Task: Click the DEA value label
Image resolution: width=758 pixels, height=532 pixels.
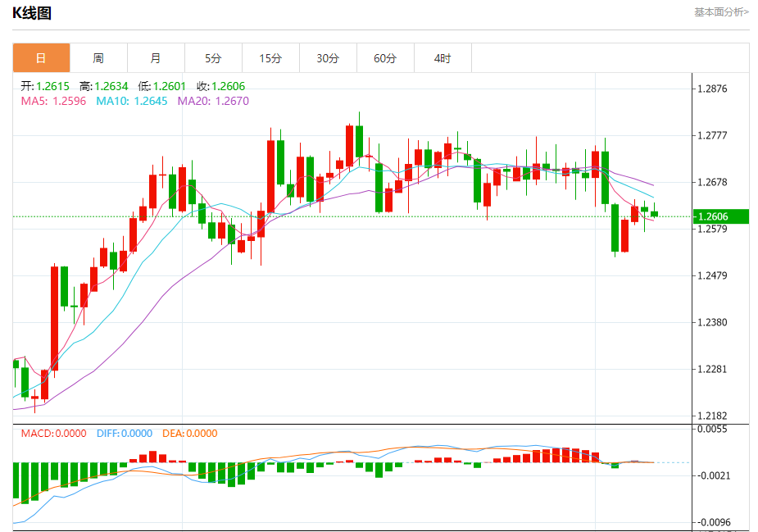Action: coord(190,434)
